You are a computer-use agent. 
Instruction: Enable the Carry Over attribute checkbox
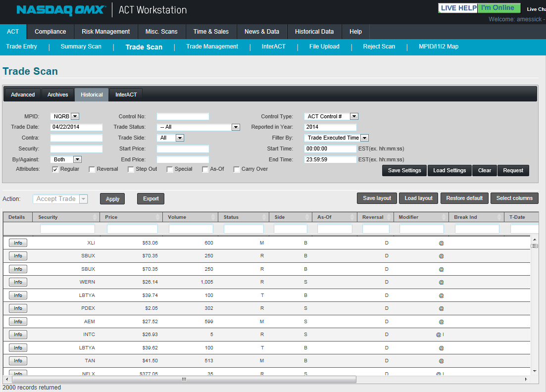tap(237, 170)
